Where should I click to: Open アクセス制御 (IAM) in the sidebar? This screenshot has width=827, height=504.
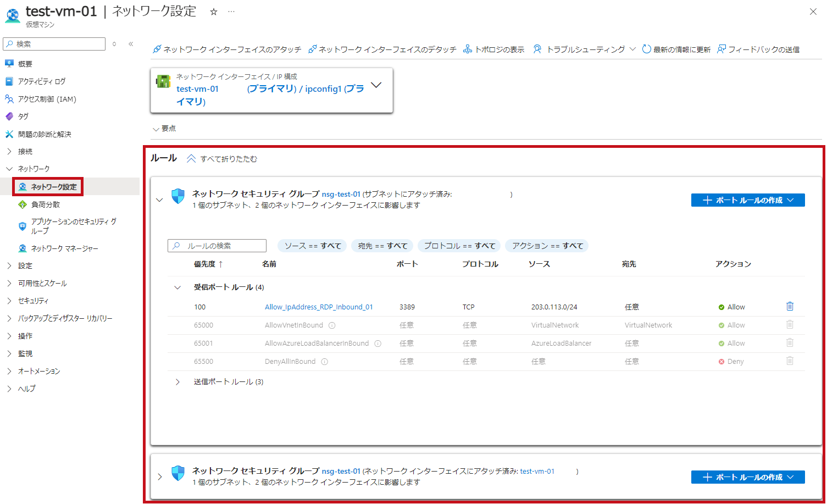click(47, 99)
